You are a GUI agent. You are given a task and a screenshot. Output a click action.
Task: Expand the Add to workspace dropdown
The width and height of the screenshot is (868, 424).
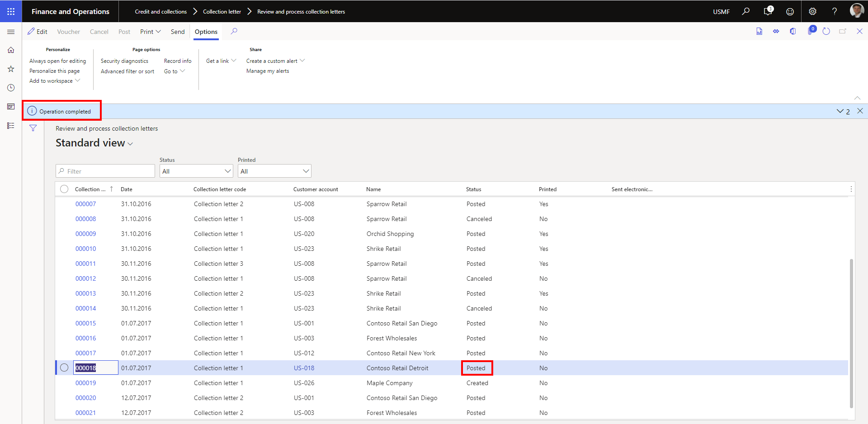coord(55,80)
